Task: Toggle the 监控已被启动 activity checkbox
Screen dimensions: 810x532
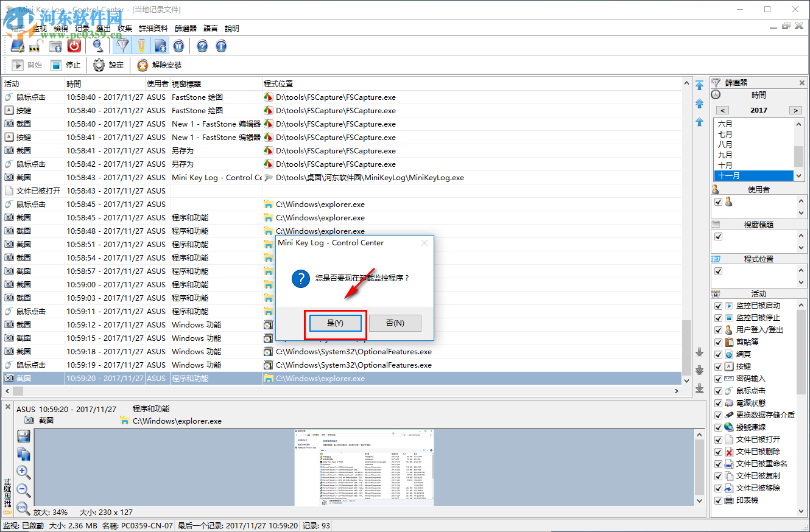Action: pyautogui.click(x=719, y=306)
